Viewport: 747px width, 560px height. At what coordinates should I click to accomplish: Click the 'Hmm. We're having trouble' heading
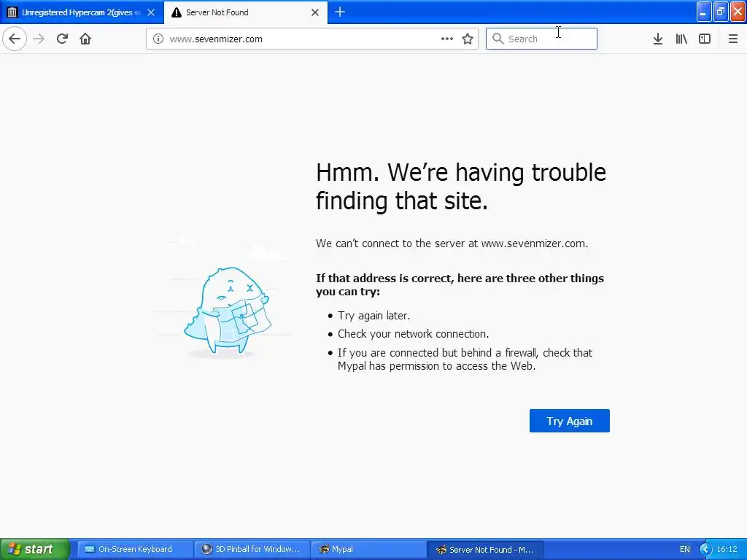click(461, 186)
